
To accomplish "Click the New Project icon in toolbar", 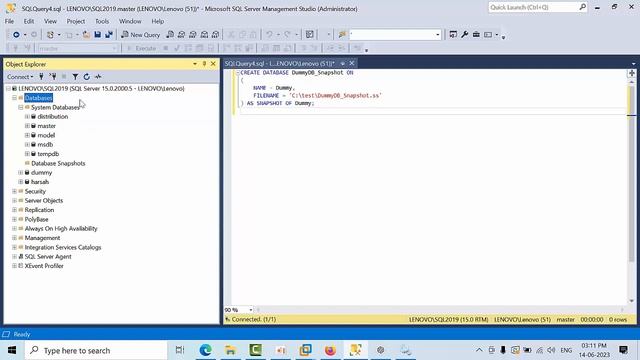I will click(x=50, y=35).
